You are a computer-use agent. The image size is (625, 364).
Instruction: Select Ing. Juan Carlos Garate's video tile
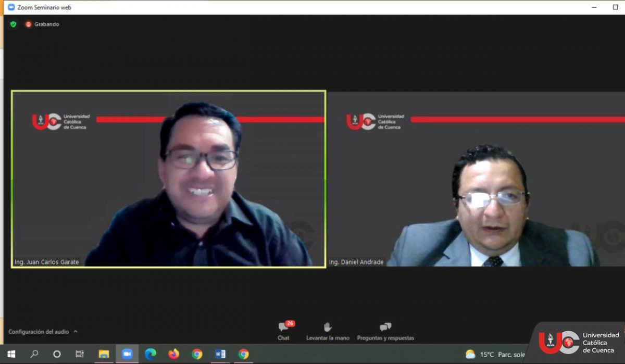(x=169, y=179)
